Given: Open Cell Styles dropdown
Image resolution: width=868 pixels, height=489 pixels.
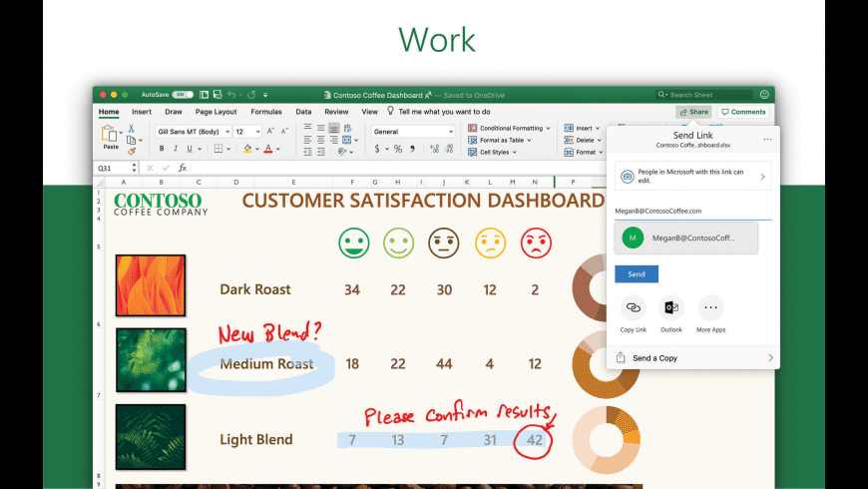Looking at the screenshot, I should 493,152.
